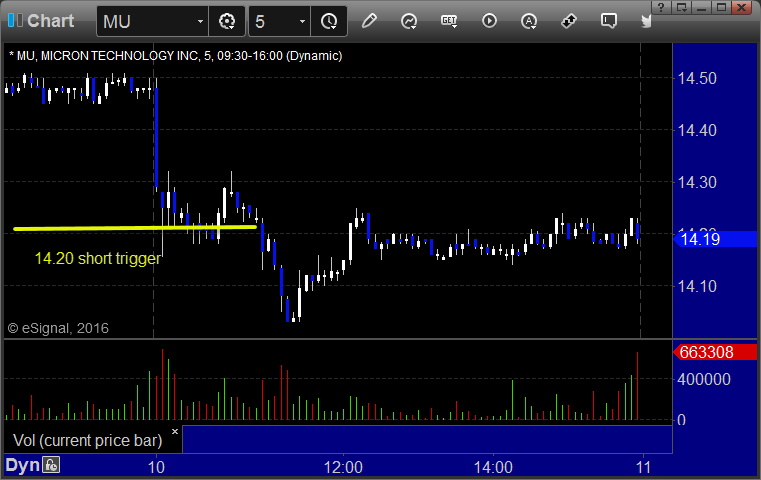
Task: Minimize the chart window
Action: [x=701, y=7]
